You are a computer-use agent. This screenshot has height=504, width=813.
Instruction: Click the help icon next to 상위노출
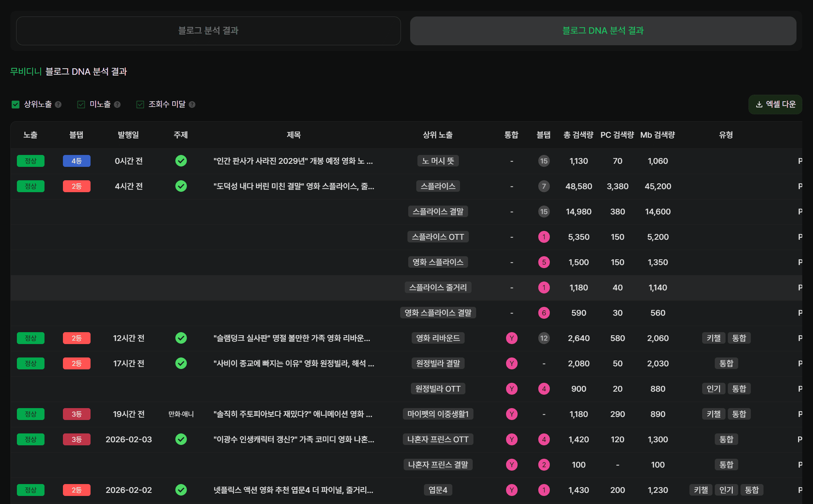[58, 104]
